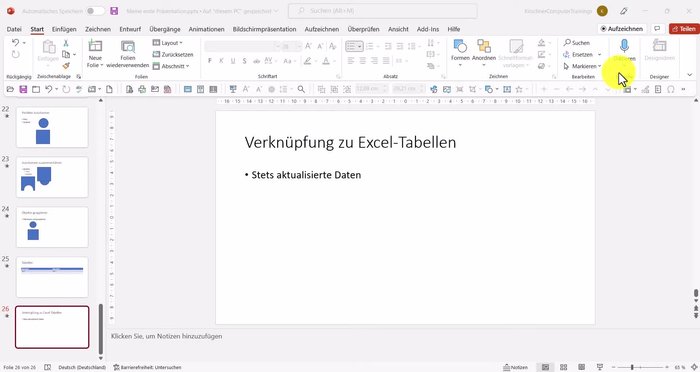Click the save icon in quick access toolbar

pos(23,89)
